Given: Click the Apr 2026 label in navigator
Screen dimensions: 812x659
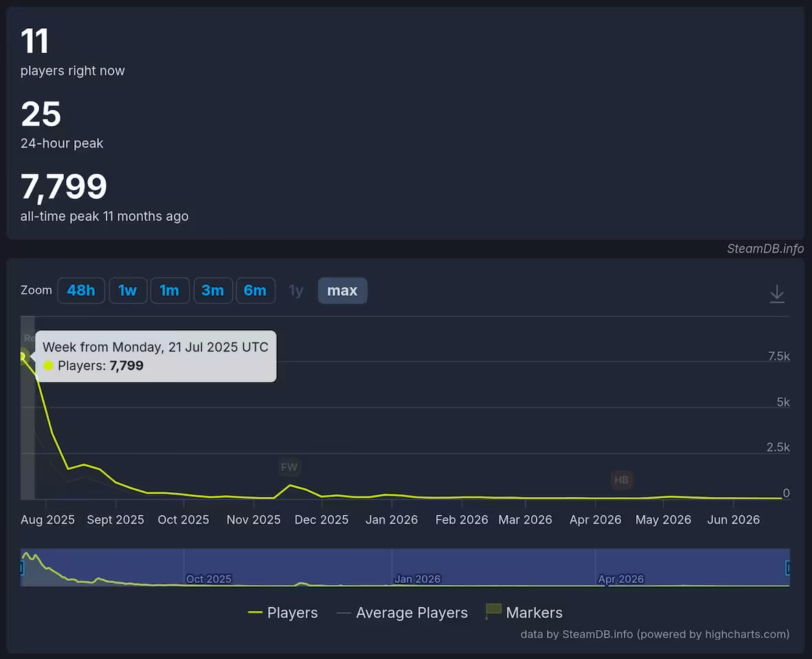Looking at the screenshot, I should click(621, 579).
